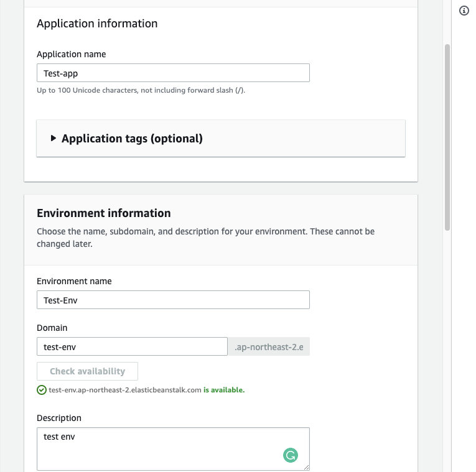Click the Environment information heading
The height and width of the screenshot is (472, 476).
pos(103,213)
